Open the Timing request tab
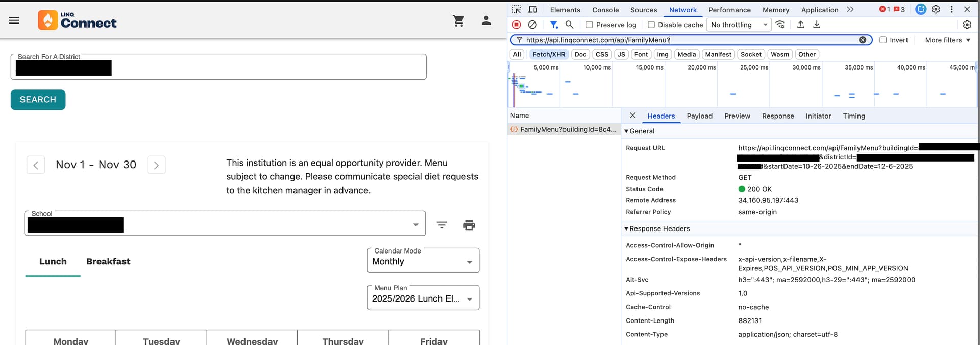 tap(854, 116)
